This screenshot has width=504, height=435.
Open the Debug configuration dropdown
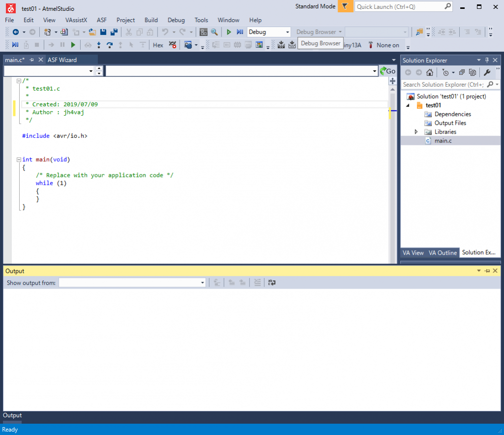tap(287, 32)
